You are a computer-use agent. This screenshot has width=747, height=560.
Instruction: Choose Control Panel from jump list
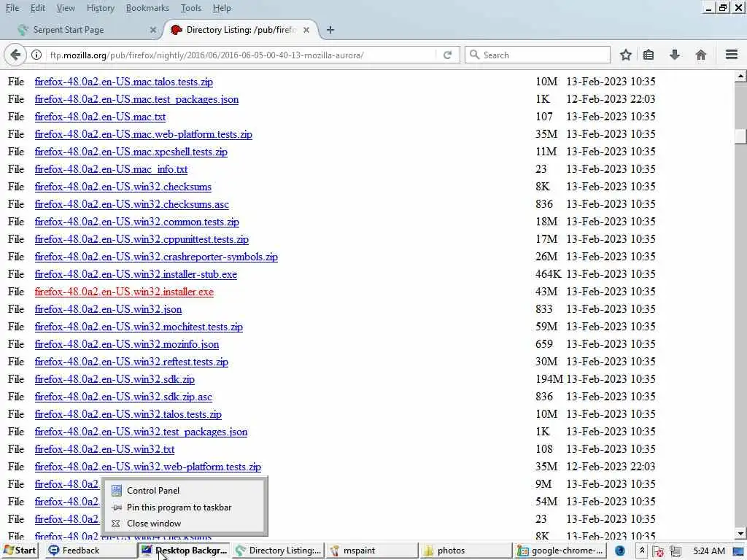[x=183, y=491]
